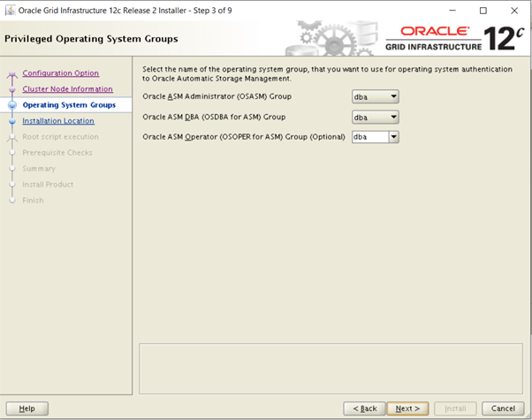The height and width of the screenshot is (420, 532).
Task: Select Operating System Groups in the sidebar
Action: pyautogui.click(x=70, y=105)
